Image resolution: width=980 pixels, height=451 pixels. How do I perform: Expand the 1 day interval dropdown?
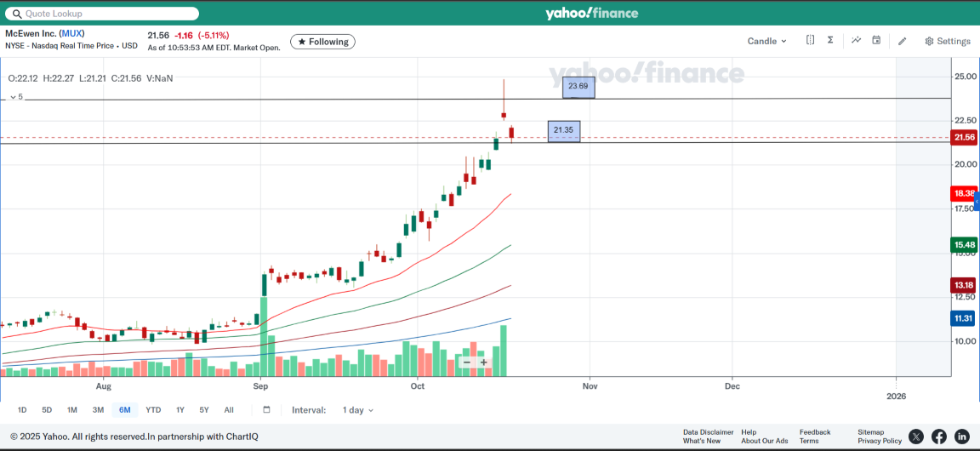357,410
